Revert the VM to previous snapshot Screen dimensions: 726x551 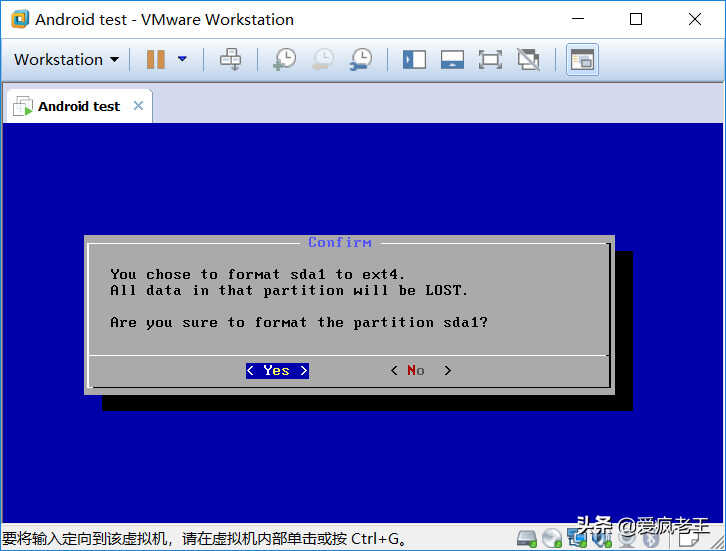323,59
